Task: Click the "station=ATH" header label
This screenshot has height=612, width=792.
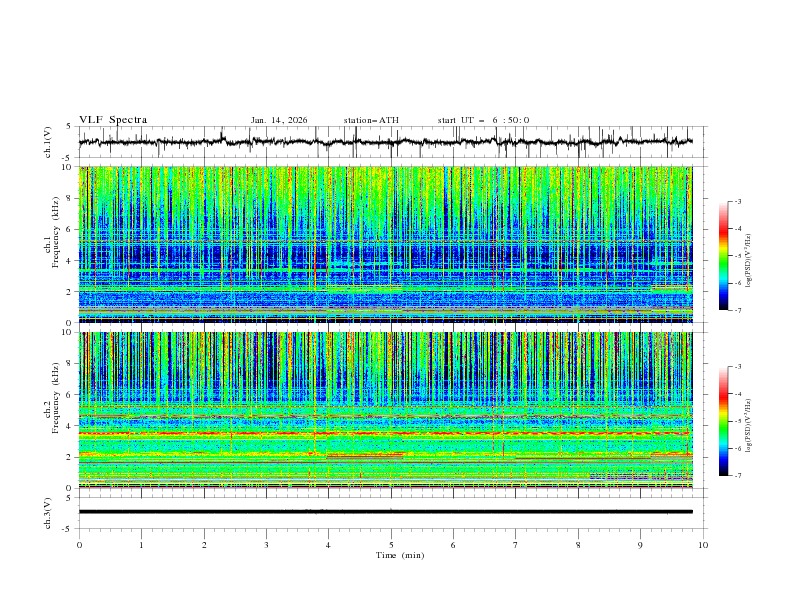Action: point(371,120)
